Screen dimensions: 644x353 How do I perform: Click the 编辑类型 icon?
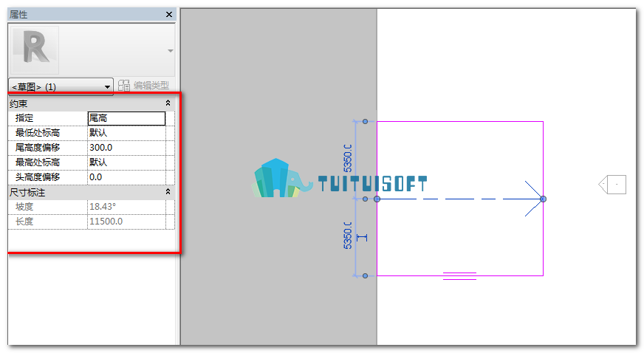point(123,86)
